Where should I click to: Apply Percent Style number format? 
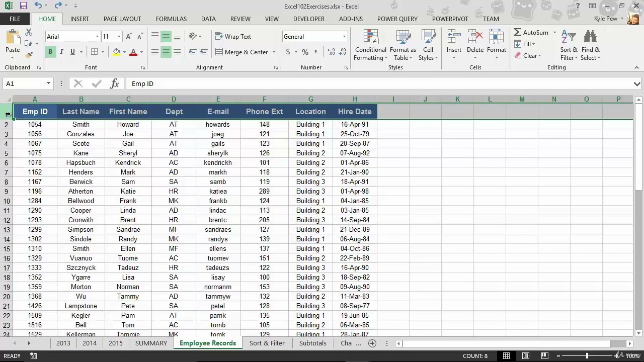coord(305,52)
